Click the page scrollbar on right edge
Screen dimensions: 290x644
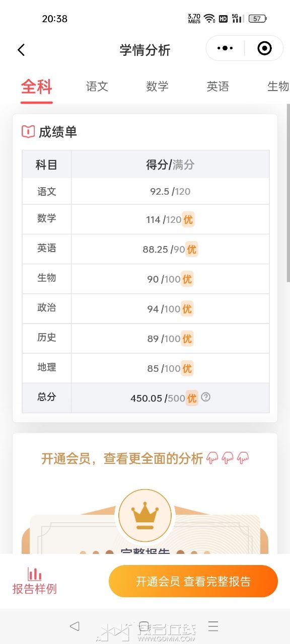click(288, 193)
